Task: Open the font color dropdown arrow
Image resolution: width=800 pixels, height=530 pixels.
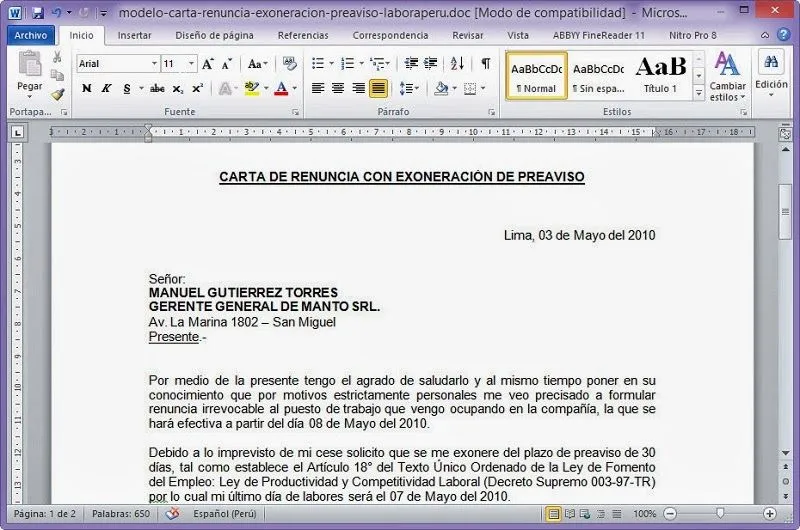Action: pos(294,88)
